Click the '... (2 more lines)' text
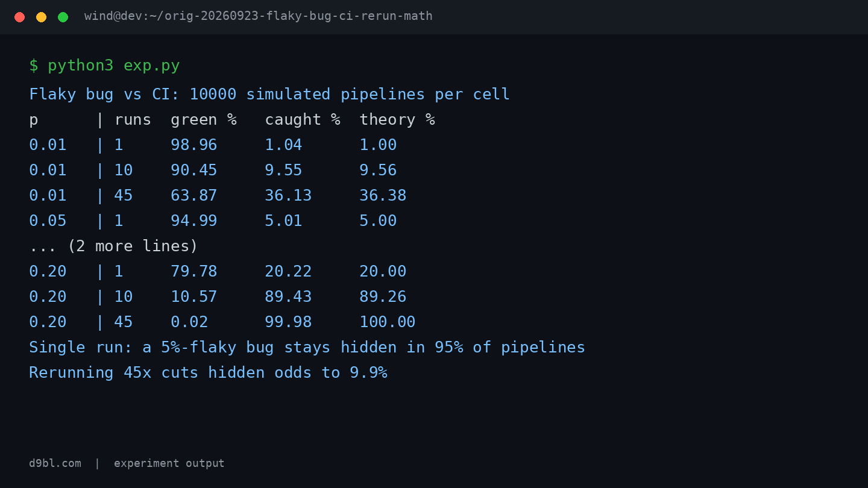Image resolution: width=868 pixels, height=488 pixels. coord(113,246)
